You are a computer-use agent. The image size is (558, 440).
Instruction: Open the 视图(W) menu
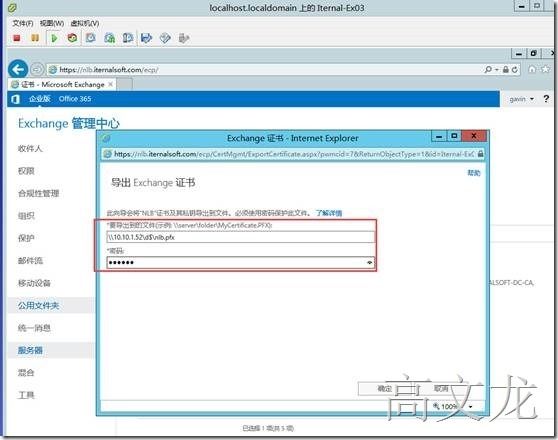[x=52, y=23]
